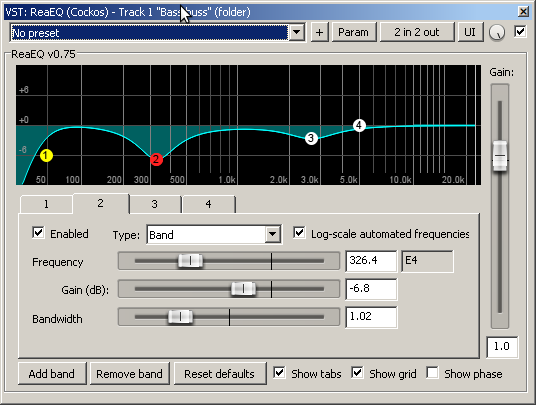
Task: Click the master gain value field 1.0
Action: [502, 347]
